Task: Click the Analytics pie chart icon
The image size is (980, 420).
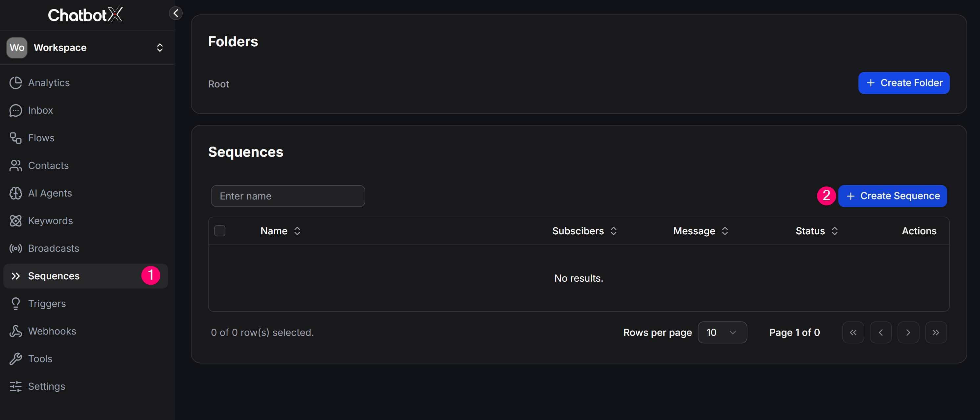Action: click(15, 82)
